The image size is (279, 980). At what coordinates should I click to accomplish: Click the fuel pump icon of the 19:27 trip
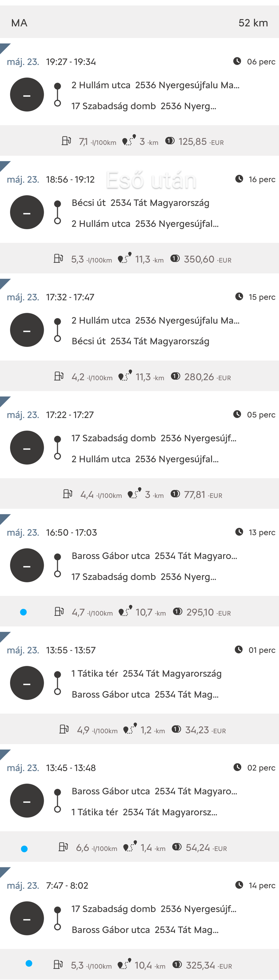66,141
